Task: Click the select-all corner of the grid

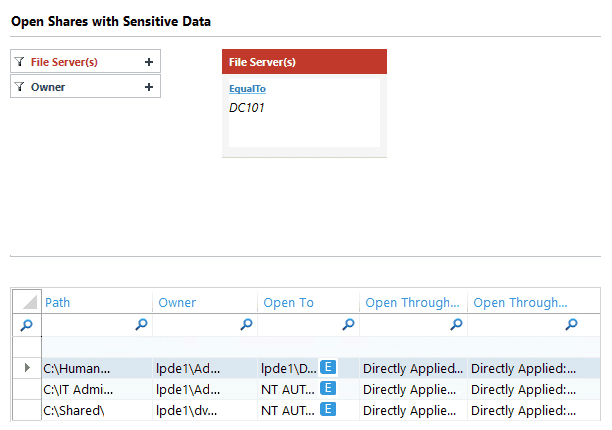Action: [x=27, y=302]
